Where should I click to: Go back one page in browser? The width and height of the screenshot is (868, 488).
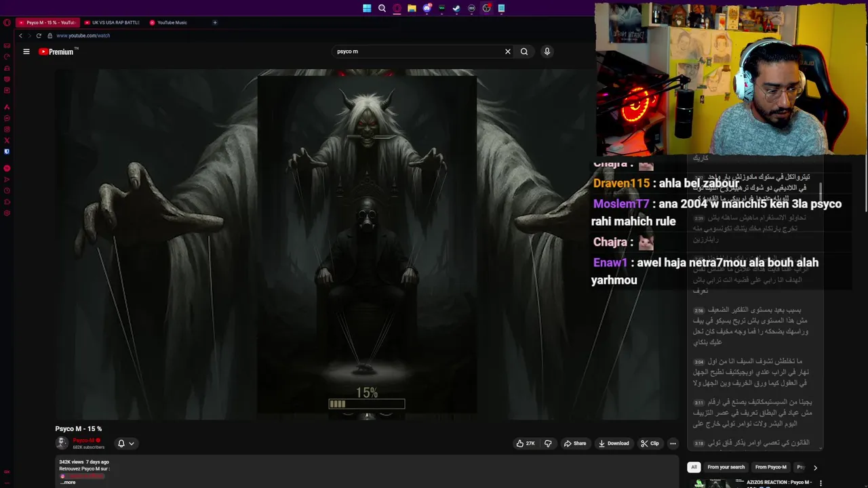click(20, 35)
